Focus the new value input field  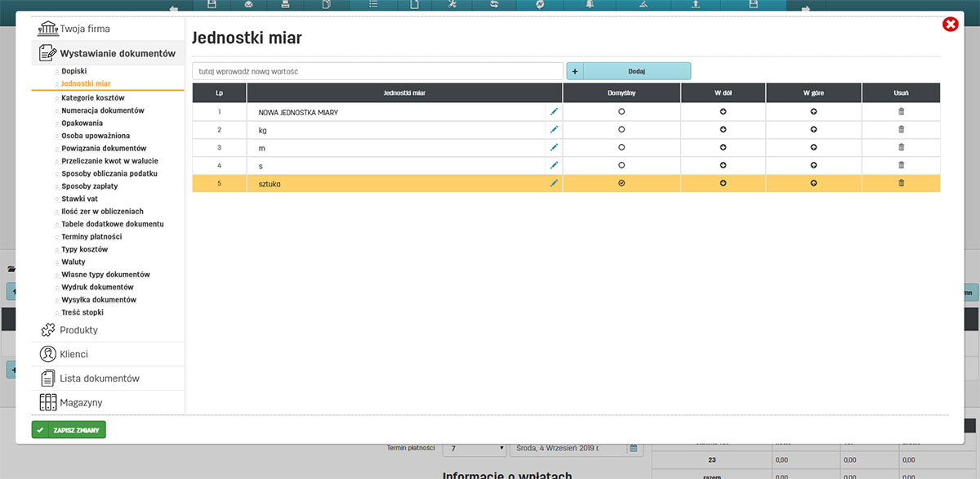(x=377, y=71)
